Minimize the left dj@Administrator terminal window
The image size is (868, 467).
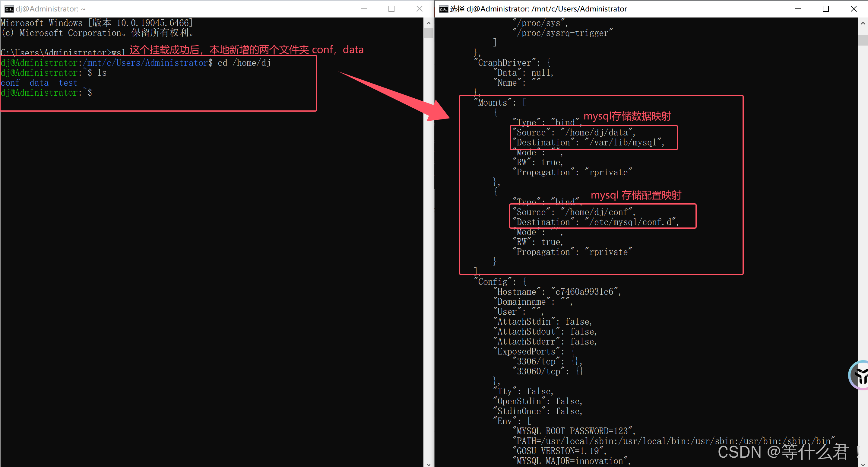pyautogui.click(x=364, y=9)
